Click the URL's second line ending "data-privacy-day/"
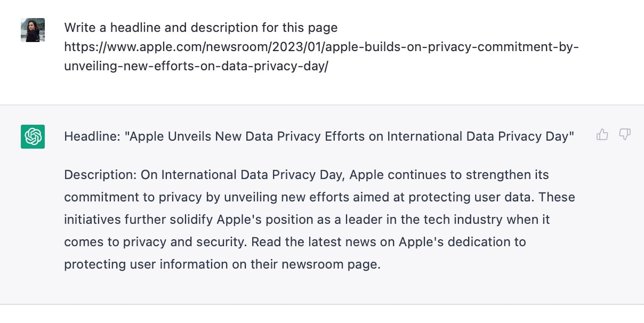644x323 pixels. tap(196, 66)
